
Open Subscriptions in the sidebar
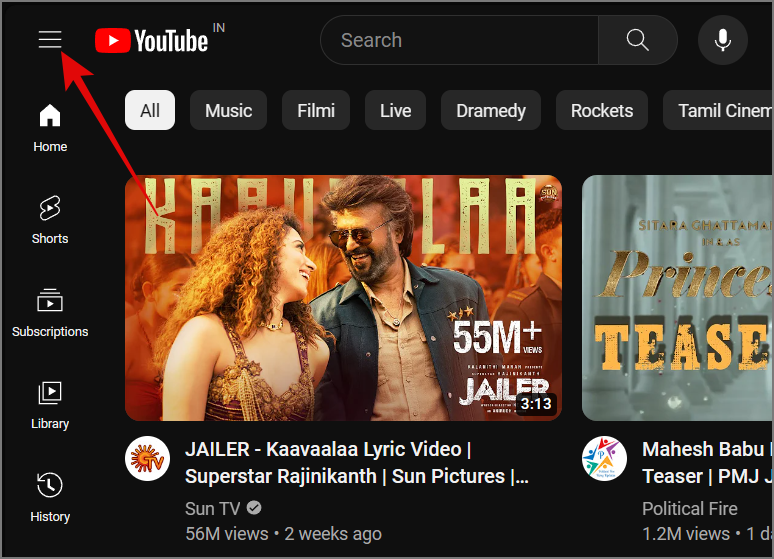point(50,313)
